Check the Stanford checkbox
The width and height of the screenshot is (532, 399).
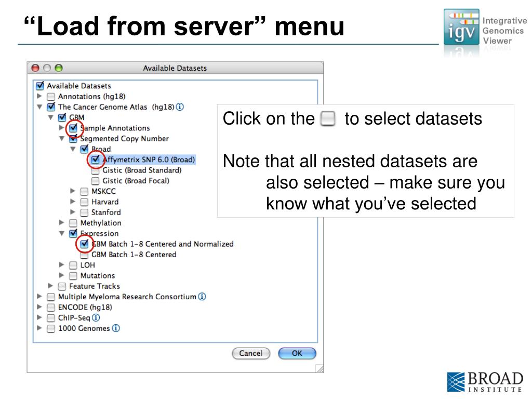pos(85,212)
